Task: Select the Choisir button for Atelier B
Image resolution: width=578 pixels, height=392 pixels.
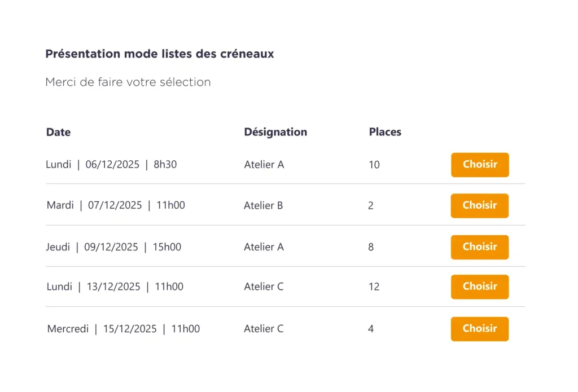Action: (x=480, y=205)
